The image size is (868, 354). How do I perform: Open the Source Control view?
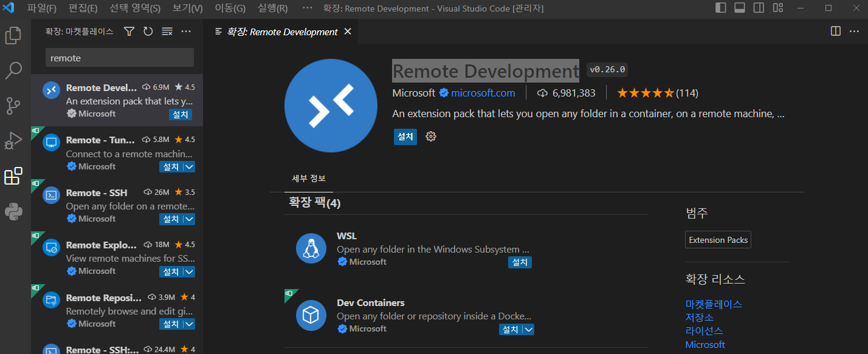(x=13, y=106)
